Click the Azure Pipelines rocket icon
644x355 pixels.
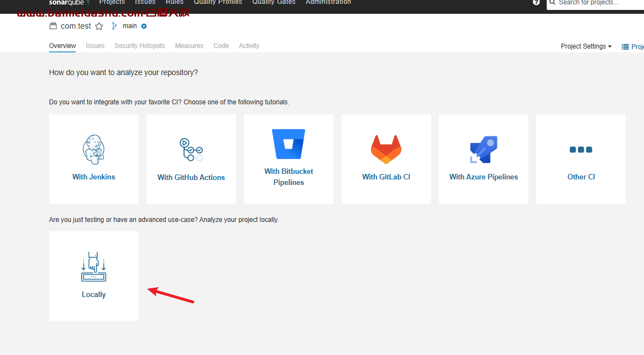483,150
